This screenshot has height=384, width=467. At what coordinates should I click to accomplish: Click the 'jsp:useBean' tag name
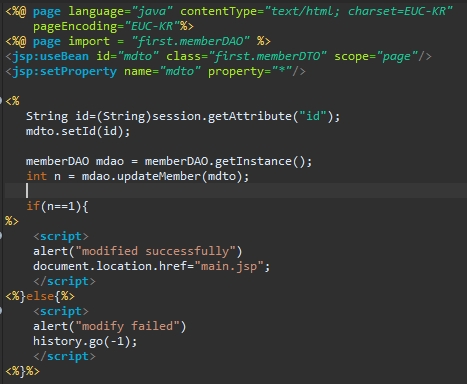(50, 56)
